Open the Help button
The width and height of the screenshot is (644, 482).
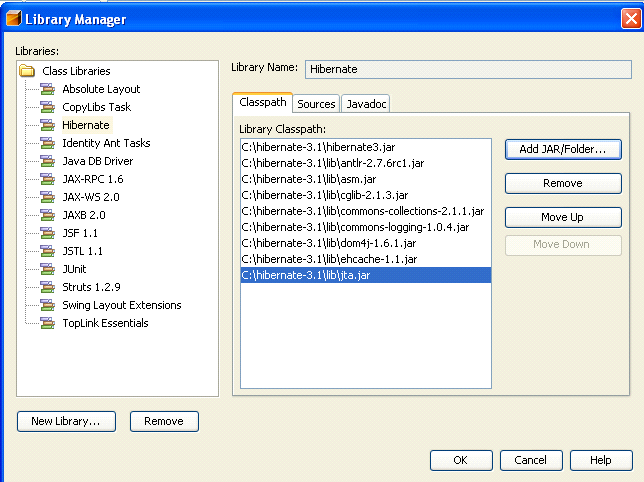tap(601, 460)
